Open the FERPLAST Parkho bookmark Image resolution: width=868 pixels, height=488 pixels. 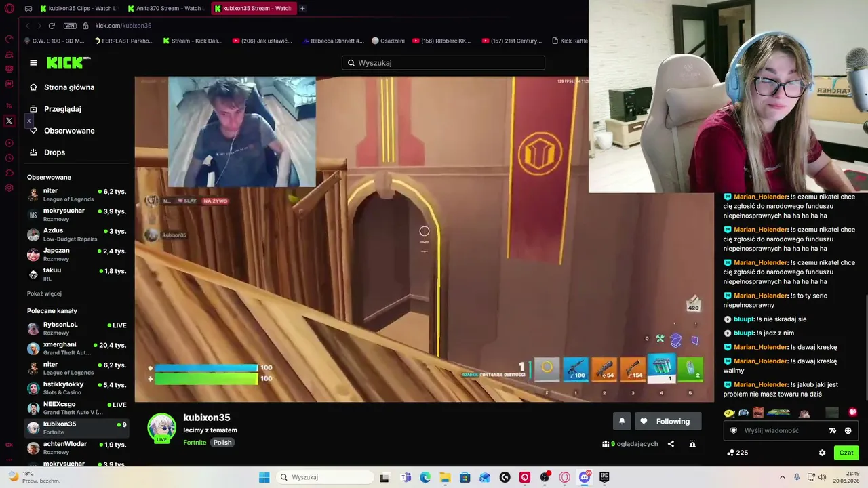click(x=123, y=41)
